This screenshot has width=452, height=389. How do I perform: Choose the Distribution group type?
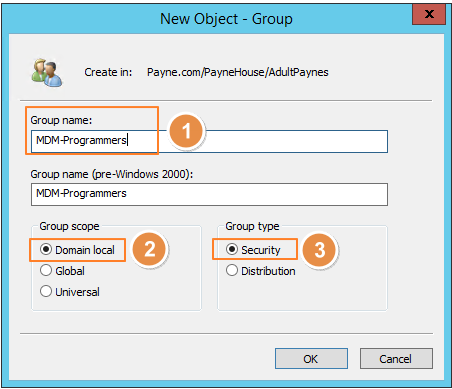tap(261, 271)
